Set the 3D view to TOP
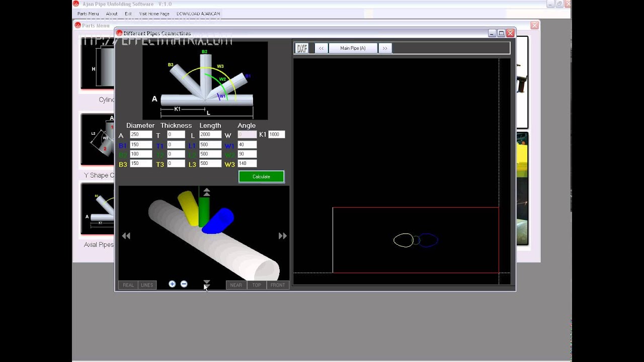The image size is (644, 362). pyautogui.click(x=257, y=285)
